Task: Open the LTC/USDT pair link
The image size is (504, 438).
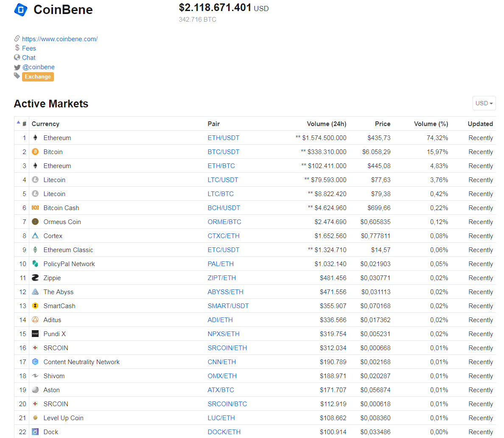Action: (x=223, y=180)
